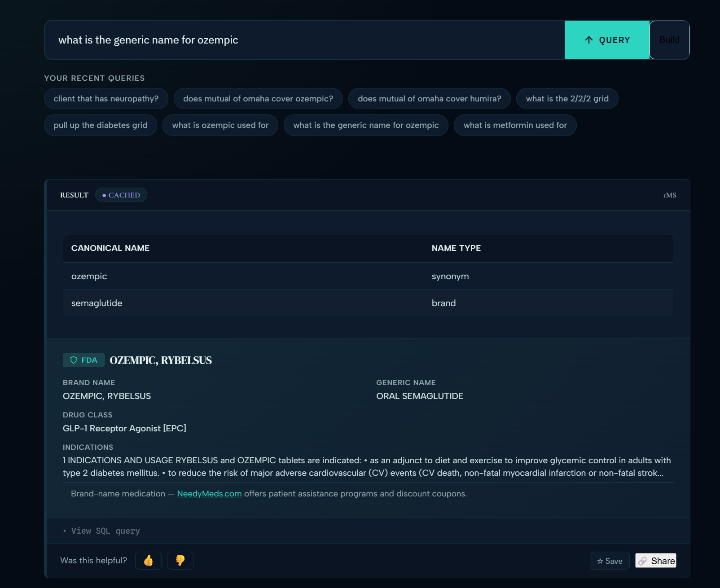The width and height of the screenshot is (720, 588).
Task: Click the NAME TYPE column header
Action: pyautogui.click(x=456, y=248)
